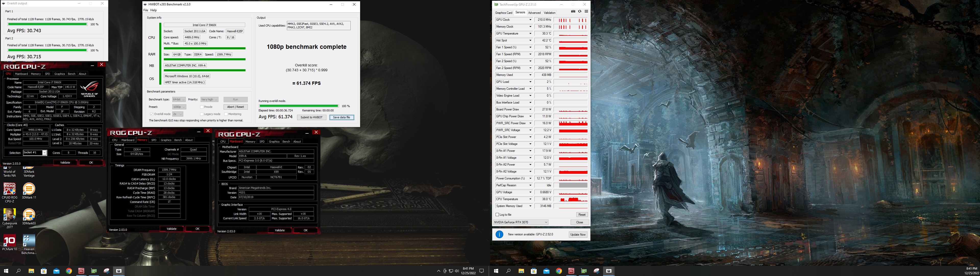Launch CPUID ROG CPU-Z desktop shortcut

coord(9,192)
